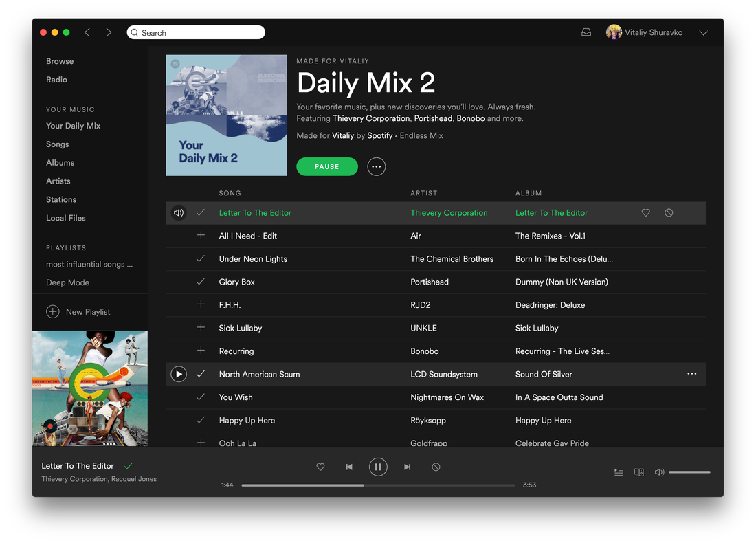Skip to the previous track

click(349, 467)
